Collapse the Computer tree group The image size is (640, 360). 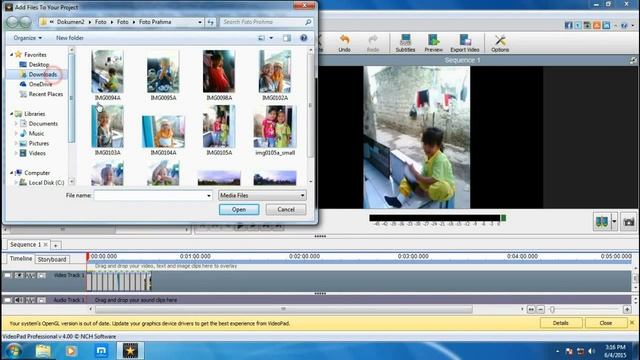coord(11,173)
